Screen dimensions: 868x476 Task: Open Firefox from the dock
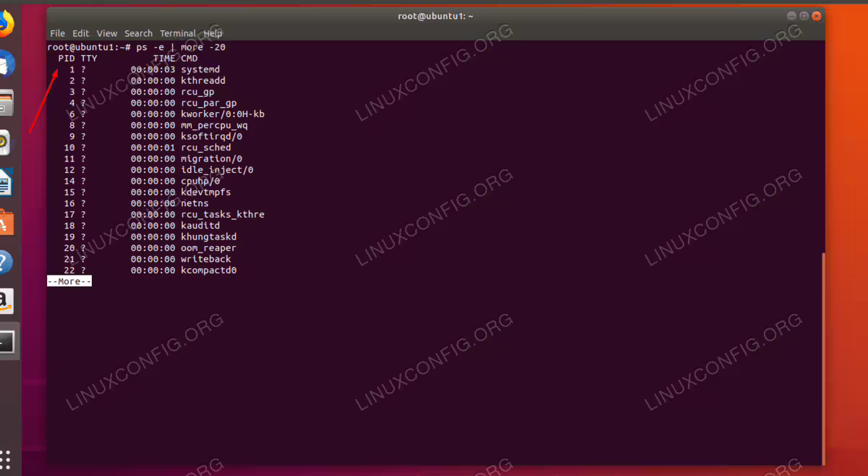coord(6,25)
